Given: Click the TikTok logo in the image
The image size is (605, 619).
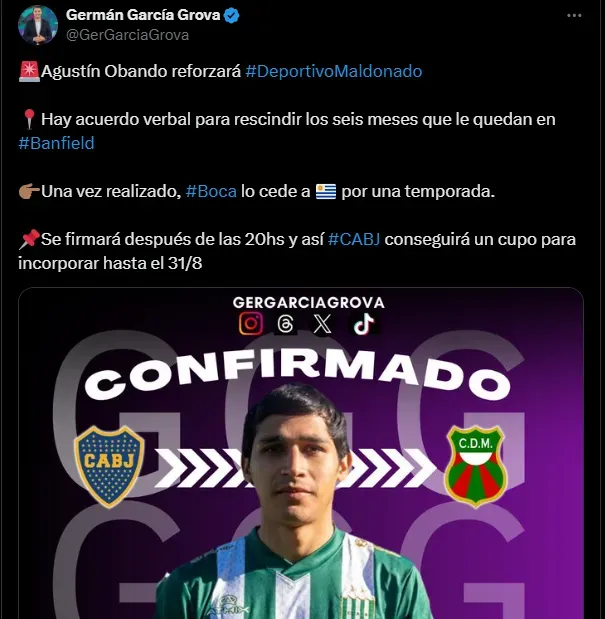Looking at the screenshot, I should click(x=363, y=324).
